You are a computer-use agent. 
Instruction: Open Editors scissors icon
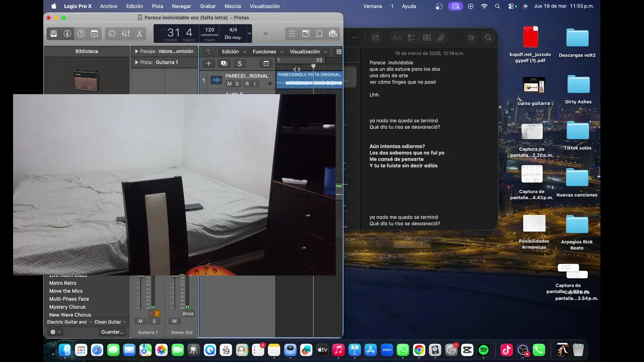139,34
